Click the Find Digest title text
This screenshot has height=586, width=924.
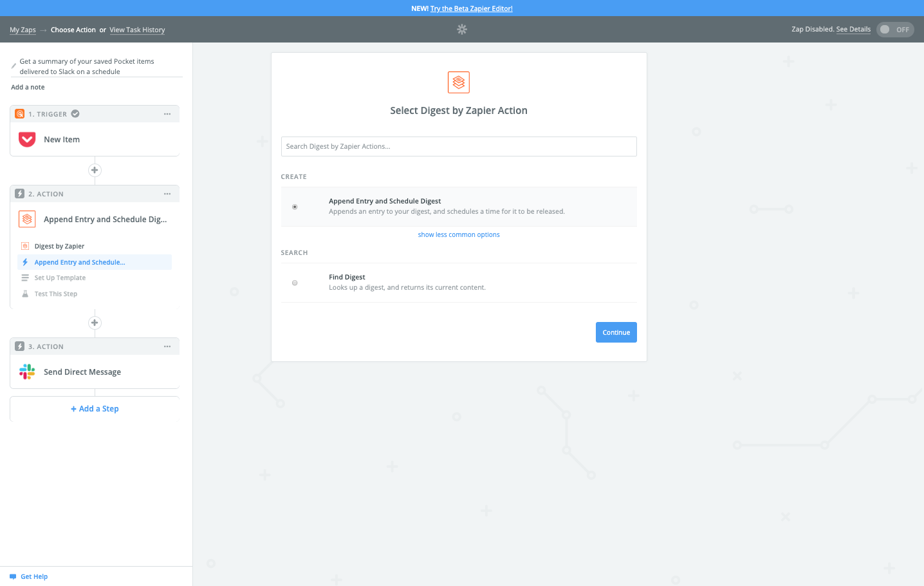347,278
